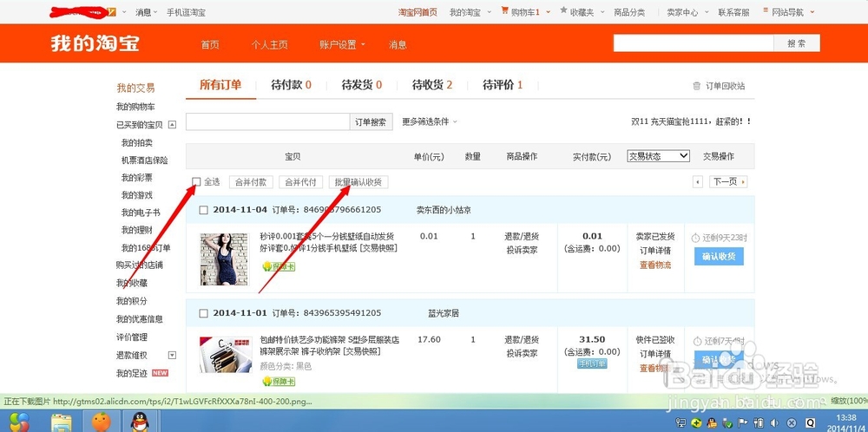Click the 合并付款 button
The width and height of the screenshot is (868, 432).
coord(251,182)
